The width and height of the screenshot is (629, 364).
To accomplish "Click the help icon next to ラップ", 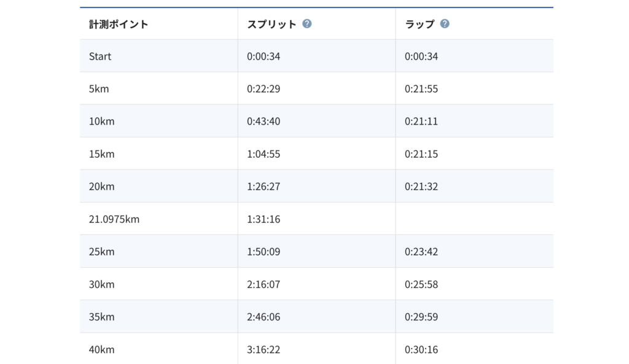I will (445, 24).
